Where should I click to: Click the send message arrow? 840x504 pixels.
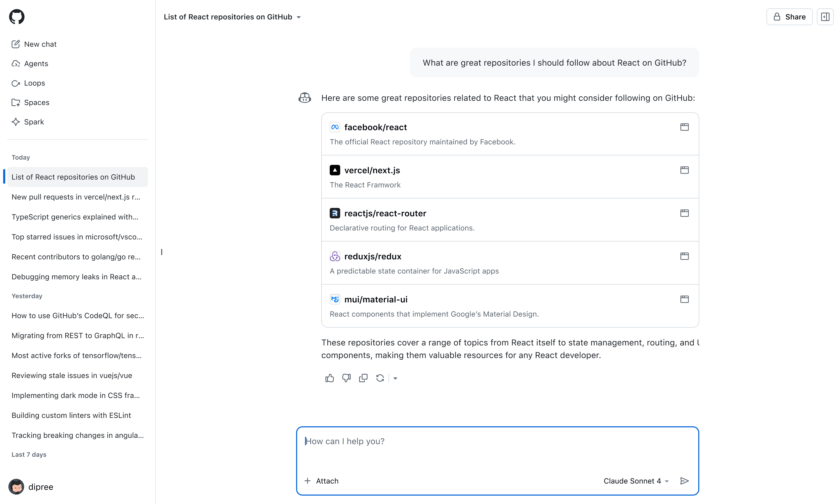(x=685, y=481)
